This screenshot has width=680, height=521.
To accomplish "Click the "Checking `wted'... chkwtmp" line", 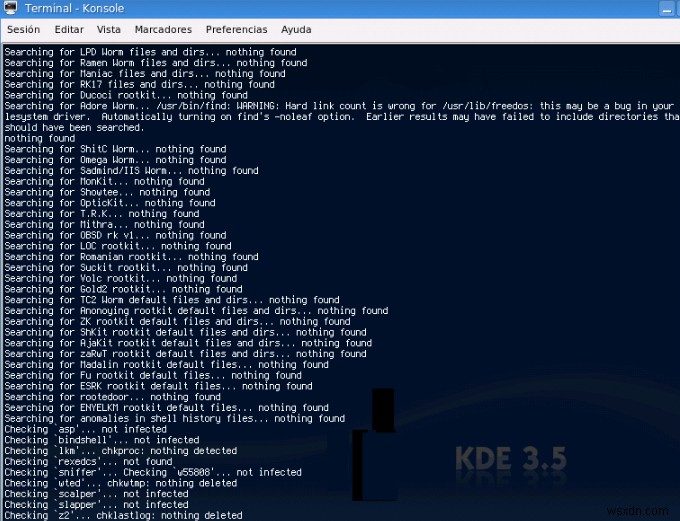I will [x=121, y=483].
